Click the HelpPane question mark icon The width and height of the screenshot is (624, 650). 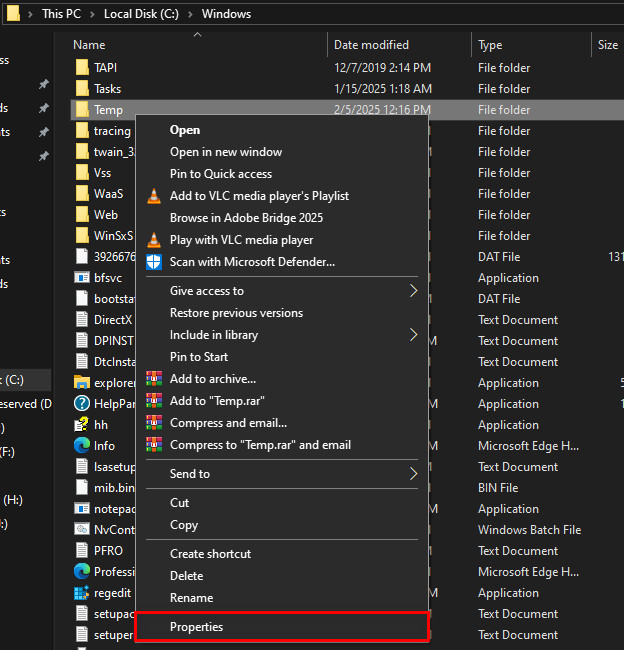pos(82,404)
